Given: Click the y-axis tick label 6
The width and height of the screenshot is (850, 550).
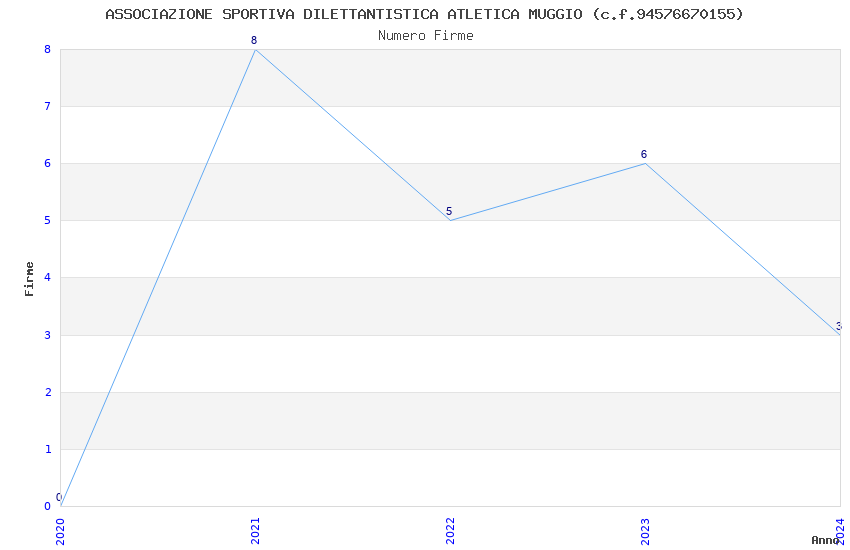Looking at the screenshot, I should tap(47, 163).
